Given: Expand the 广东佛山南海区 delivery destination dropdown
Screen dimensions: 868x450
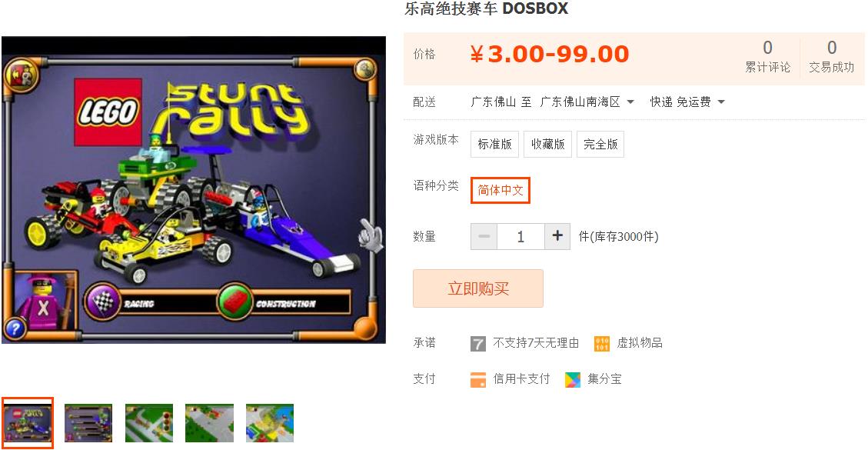Looking at the screenshot, I should click(587, 102).
